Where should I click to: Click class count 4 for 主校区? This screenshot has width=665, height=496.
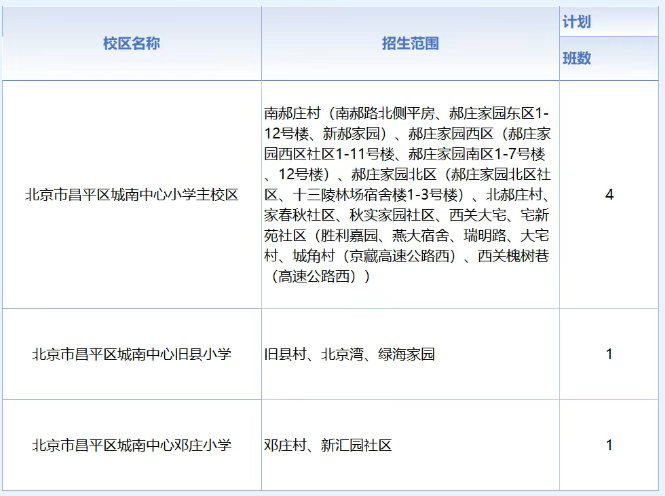[609, 195]
